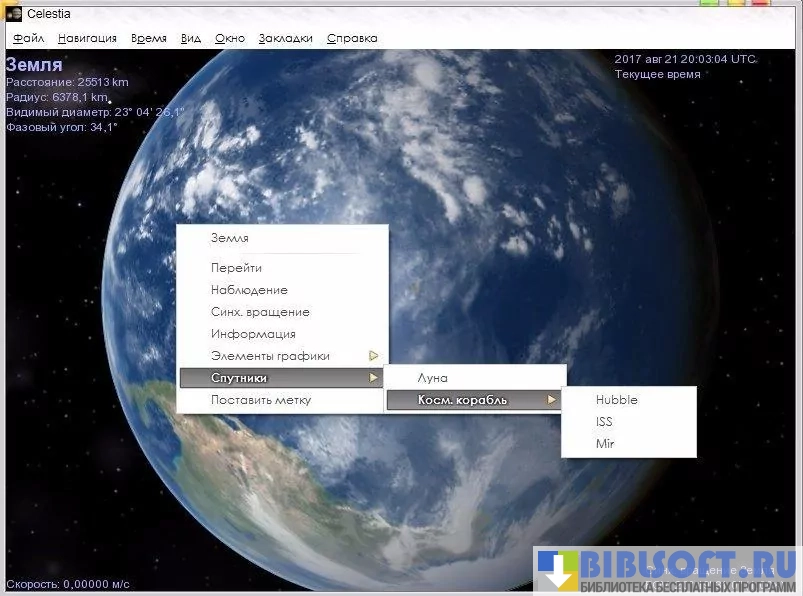Expand the Косм. корабль submenu arrow
Viewport: 803px width, 596px height.
click(x=551, y=400)
